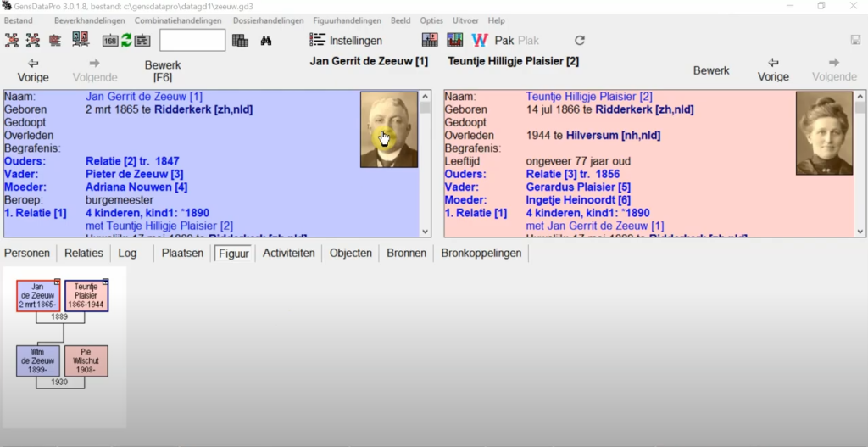Click the greyed Plak button
The image size is (868, 447).
point(528,41)
